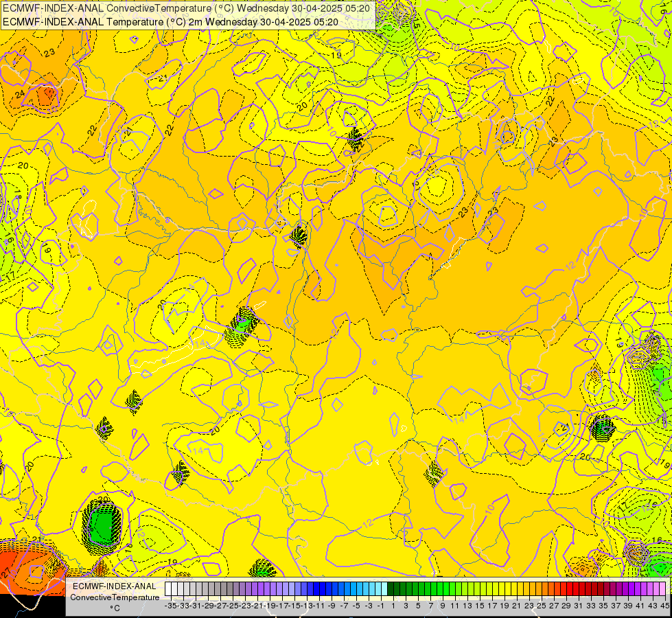Select the darkest green legend swatch
The width and height of the screenshot is (672, 618).
[391, 589]
